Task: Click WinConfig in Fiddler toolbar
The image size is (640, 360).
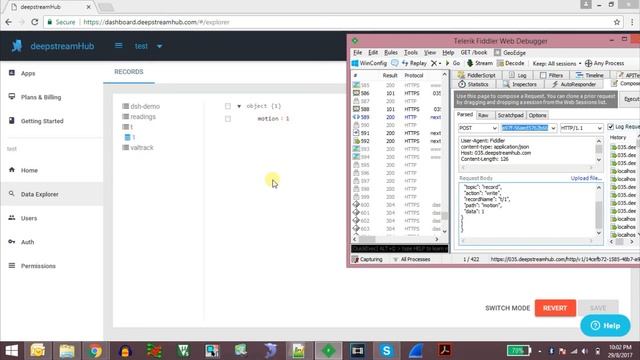Action: 369,63
